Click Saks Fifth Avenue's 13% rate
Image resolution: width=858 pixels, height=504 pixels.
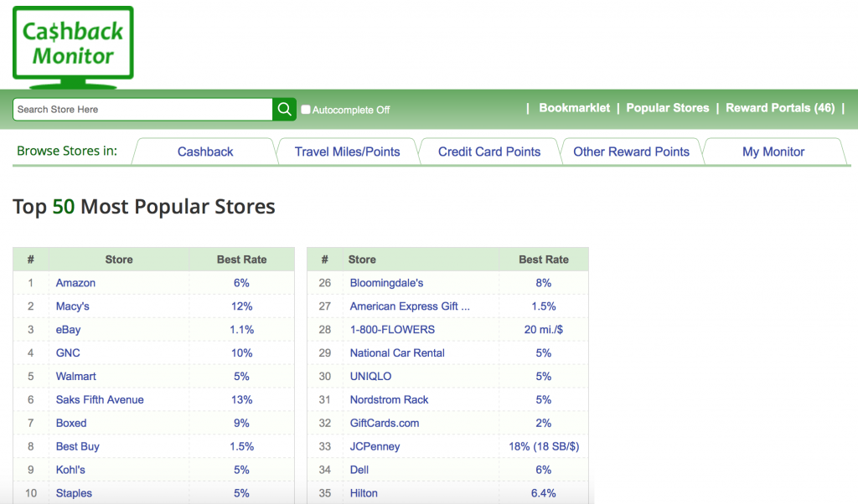(241, 399)
